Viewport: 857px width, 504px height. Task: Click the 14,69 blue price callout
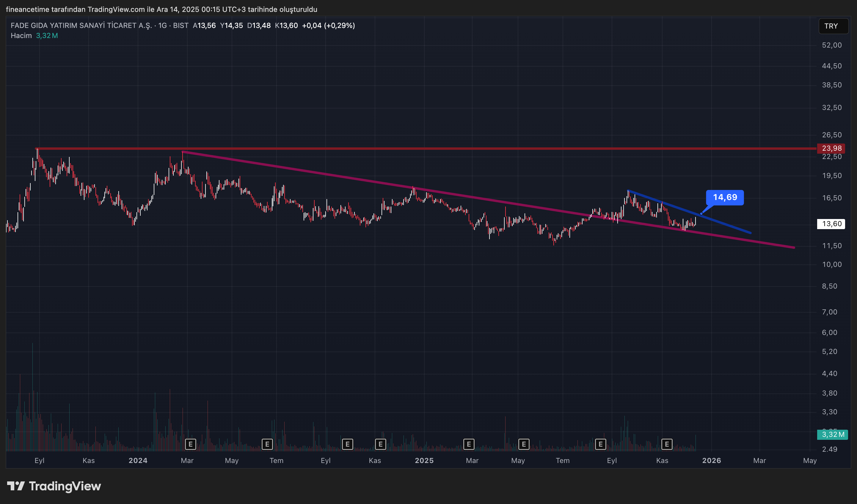(725, 197)
